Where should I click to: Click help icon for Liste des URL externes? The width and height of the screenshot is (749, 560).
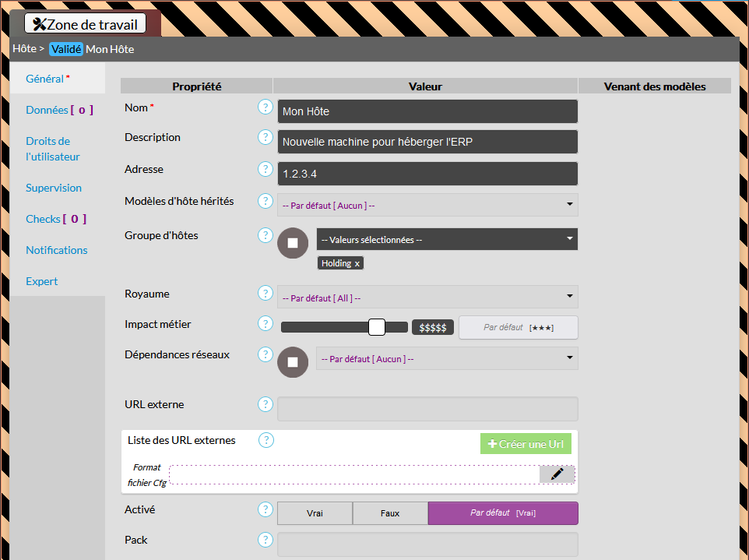[x=266, y=440]
